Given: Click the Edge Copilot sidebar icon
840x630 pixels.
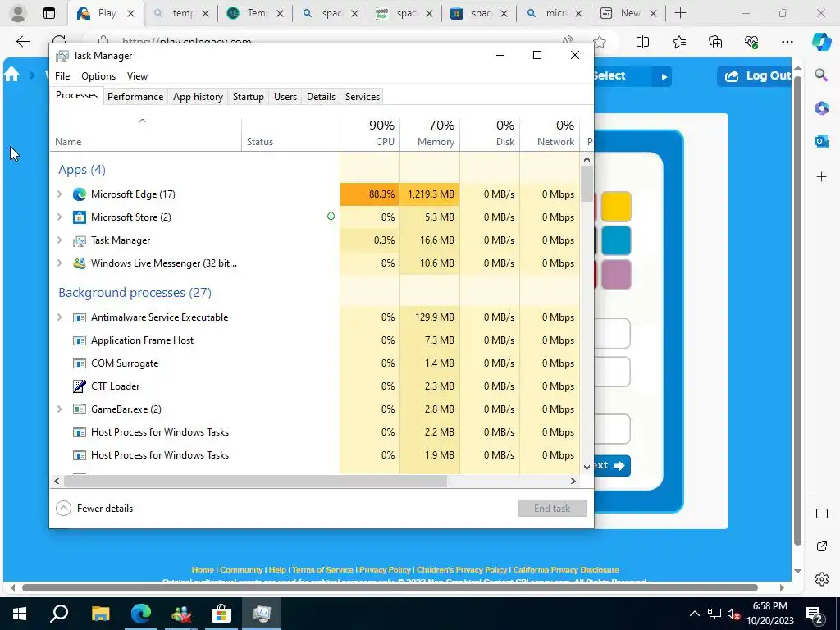Looking at the screenshot, I should pyautogui.click(x=821, y=42).
